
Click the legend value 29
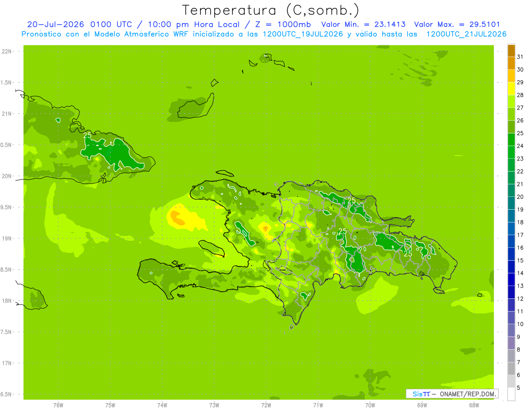point(520,82)
